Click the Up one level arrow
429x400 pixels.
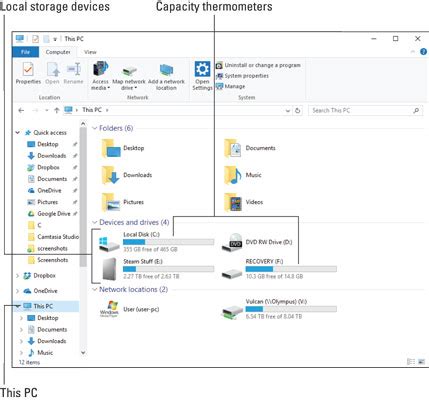click(x=57, y=110)
